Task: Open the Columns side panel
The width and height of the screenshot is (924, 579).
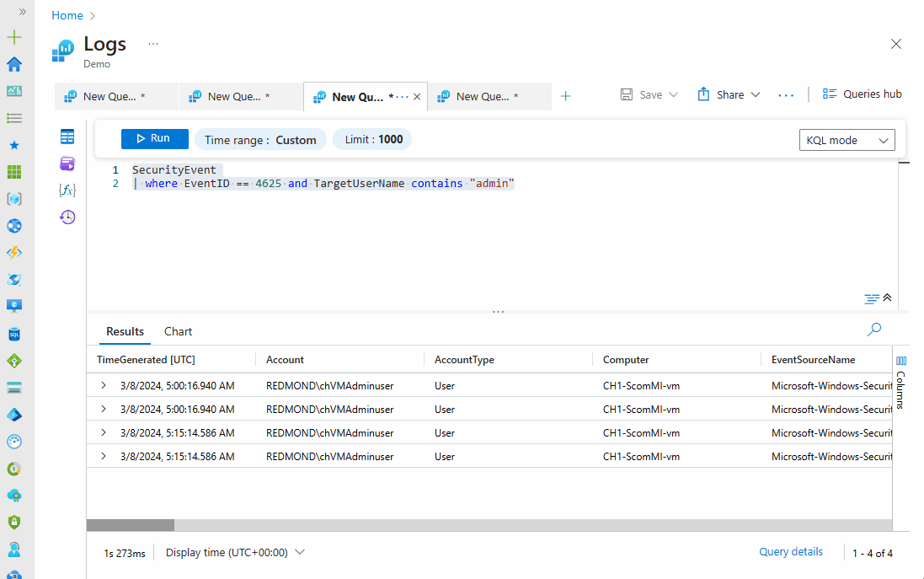Action: tap(901, 381)
